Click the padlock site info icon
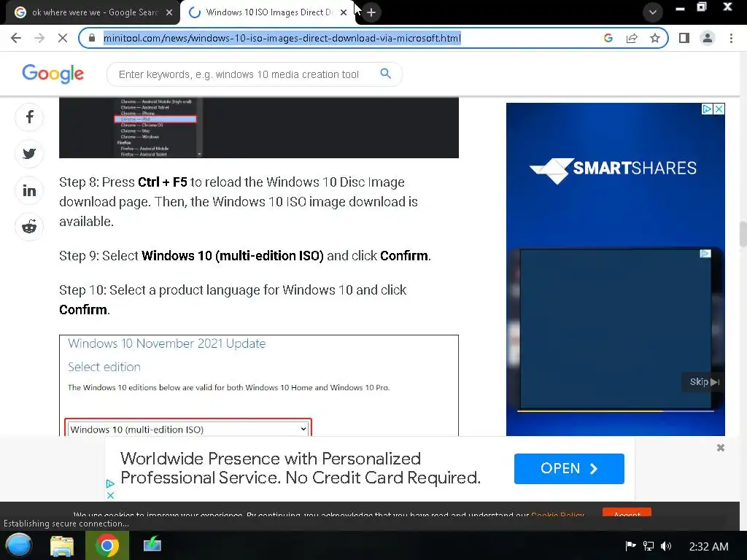The height and width of the screenshot is (560, 747). click(92, 38)
